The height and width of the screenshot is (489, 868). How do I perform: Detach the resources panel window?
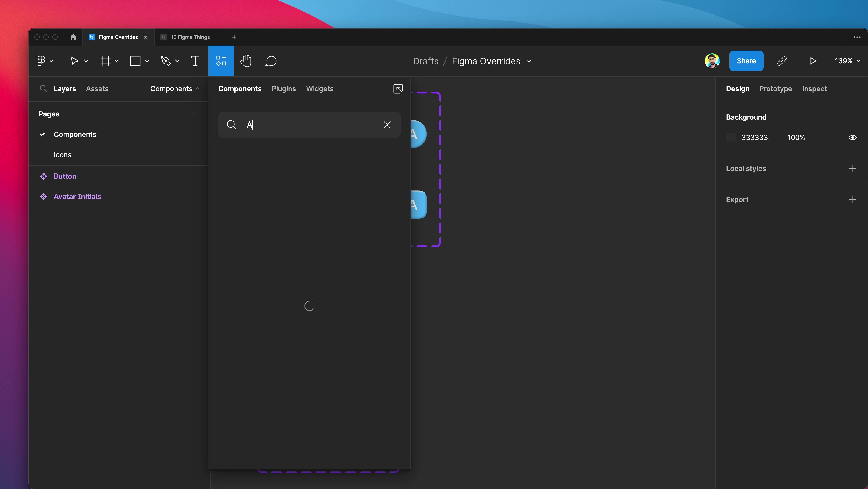pos(398,89)
